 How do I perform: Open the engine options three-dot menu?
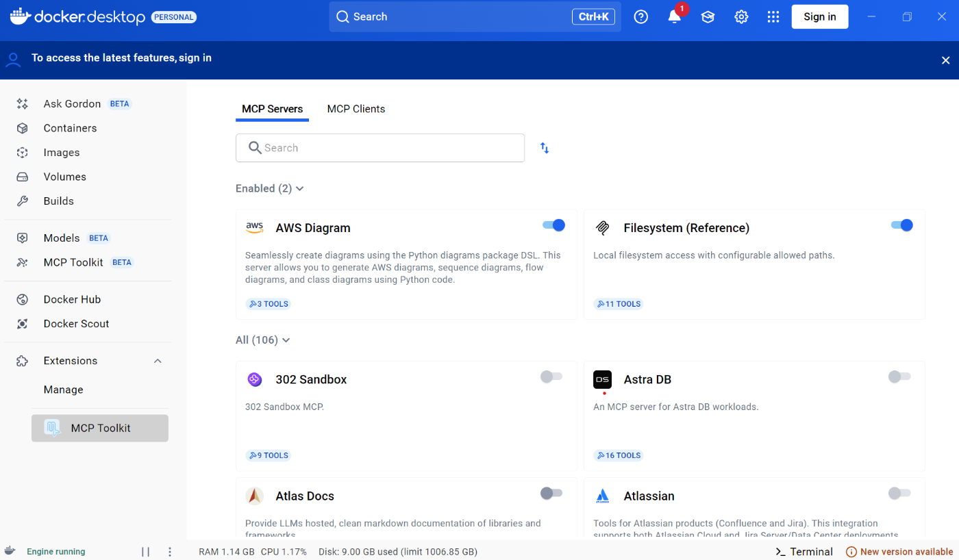tap(170, 552)
